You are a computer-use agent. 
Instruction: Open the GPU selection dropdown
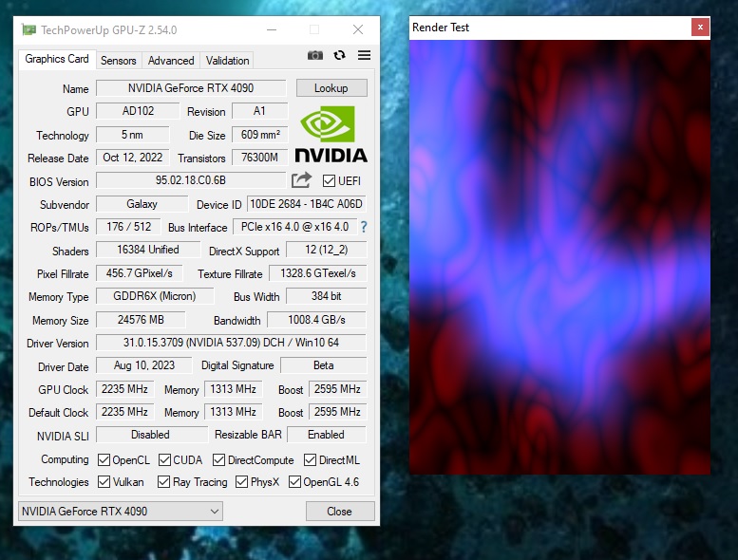point(121,511)
